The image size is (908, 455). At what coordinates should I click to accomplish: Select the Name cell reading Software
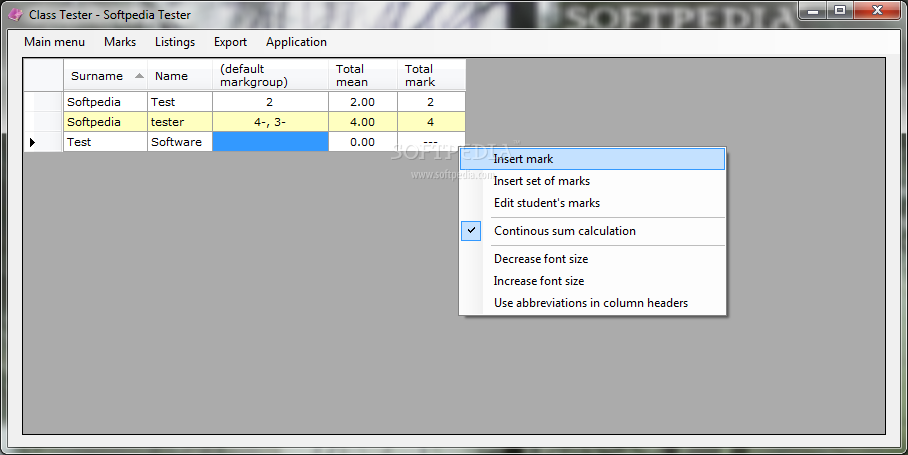pos(180,142)
